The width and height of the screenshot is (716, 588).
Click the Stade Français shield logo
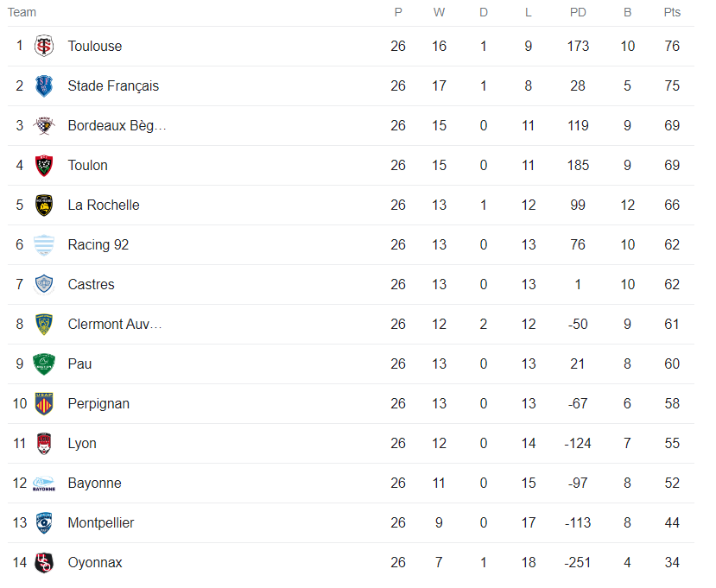pyautogui.click(x=44, y=85)
